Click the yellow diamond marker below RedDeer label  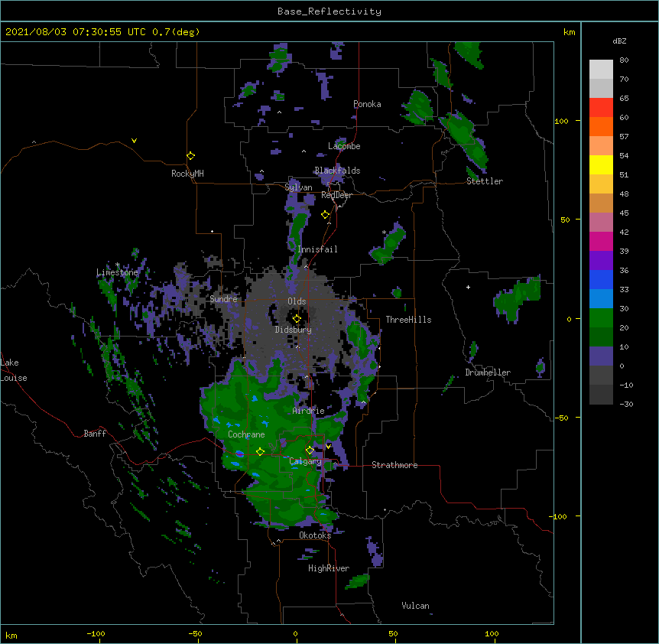click(325, 215)
